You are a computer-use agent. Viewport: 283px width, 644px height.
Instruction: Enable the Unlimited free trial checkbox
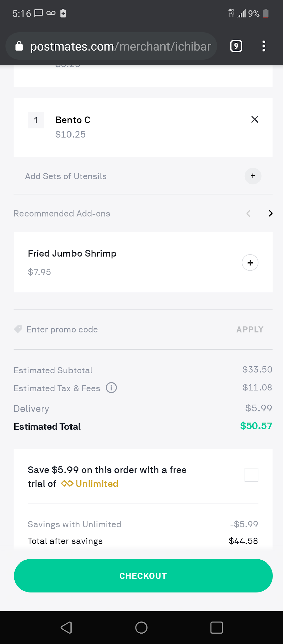click(251, 475)
